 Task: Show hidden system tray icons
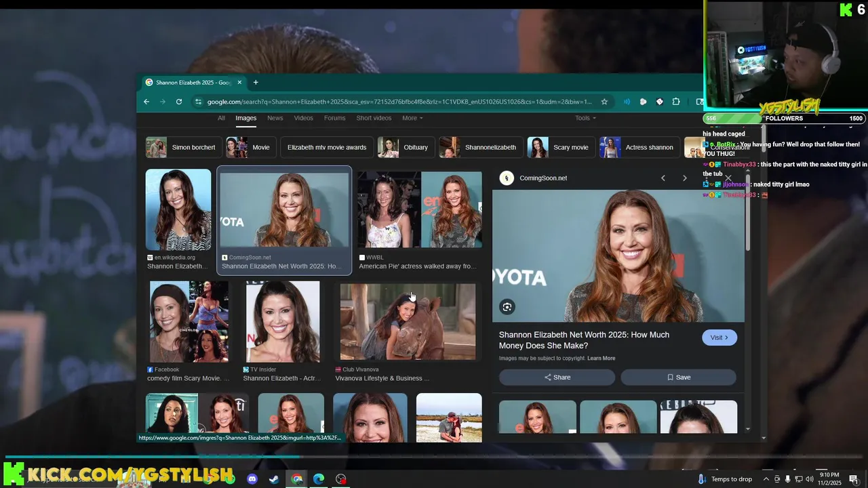click(x=767, y=479)
